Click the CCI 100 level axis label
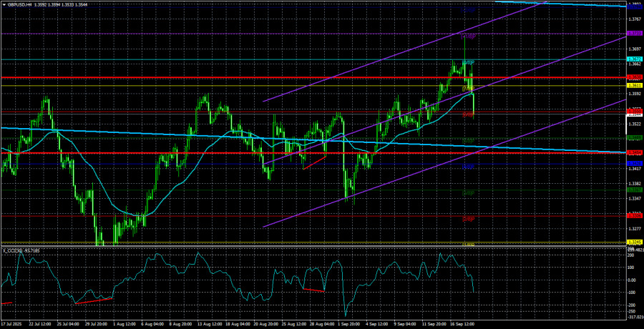644x329 pixels. click(x=632, y=267)
